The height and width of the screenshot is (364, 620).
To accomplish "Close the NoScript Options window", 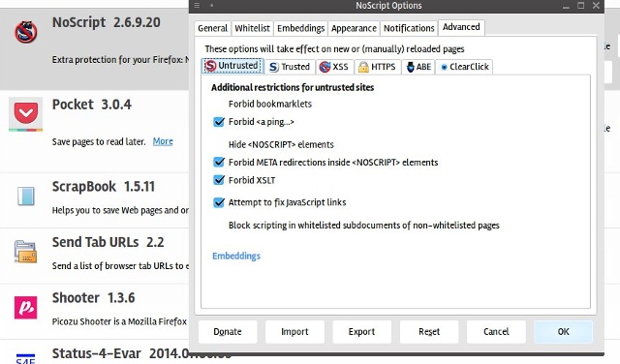I will (596, 6).
